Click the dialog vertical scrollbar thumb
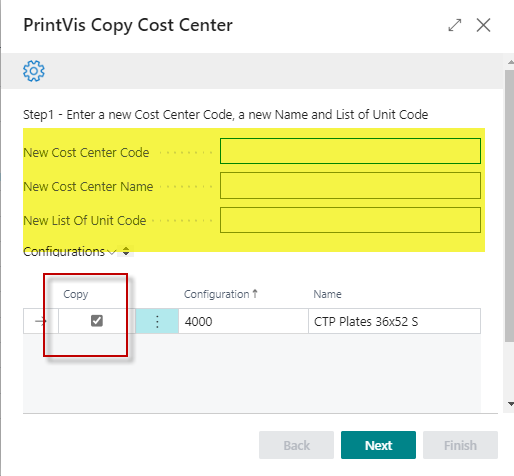Screen dimensions: 514x476 509,206
